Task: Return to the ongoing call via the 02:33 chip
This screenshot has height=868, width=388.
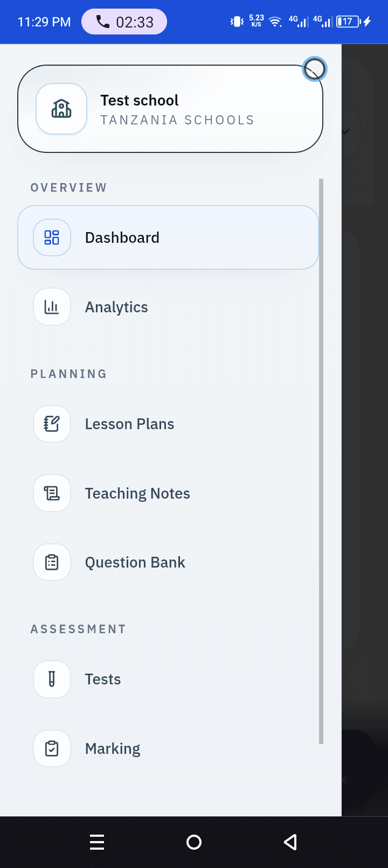Action: [x=124, y=21]
